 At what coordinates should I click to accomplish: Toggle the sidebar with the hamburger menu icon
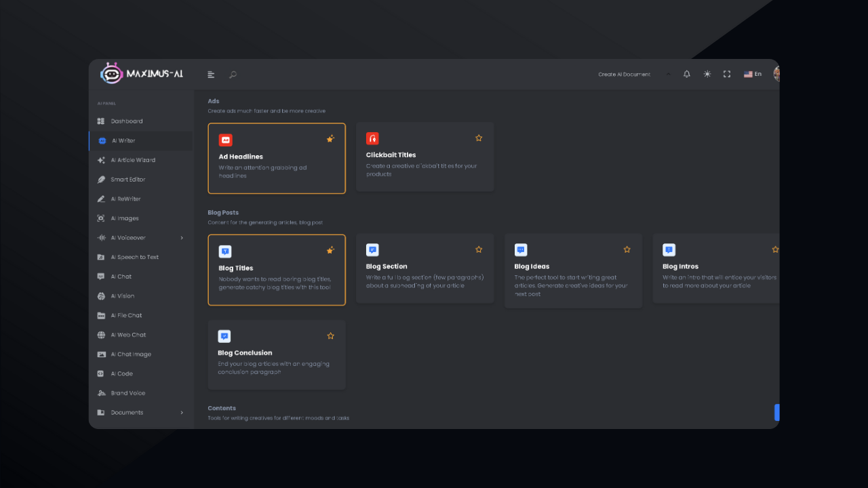click(211, 75)
